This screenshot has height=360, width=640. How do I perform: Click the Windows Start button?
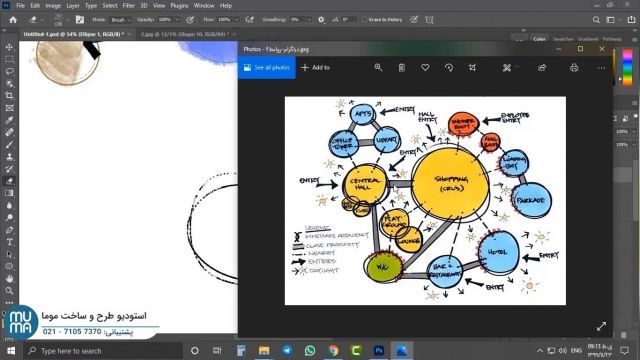point(11,351)
